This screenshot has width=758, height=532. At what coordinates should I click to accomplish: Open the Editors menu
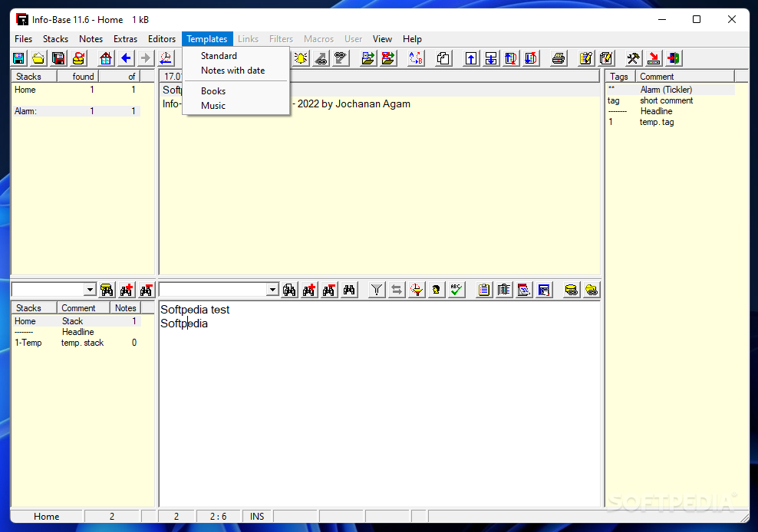click(161, 39)
